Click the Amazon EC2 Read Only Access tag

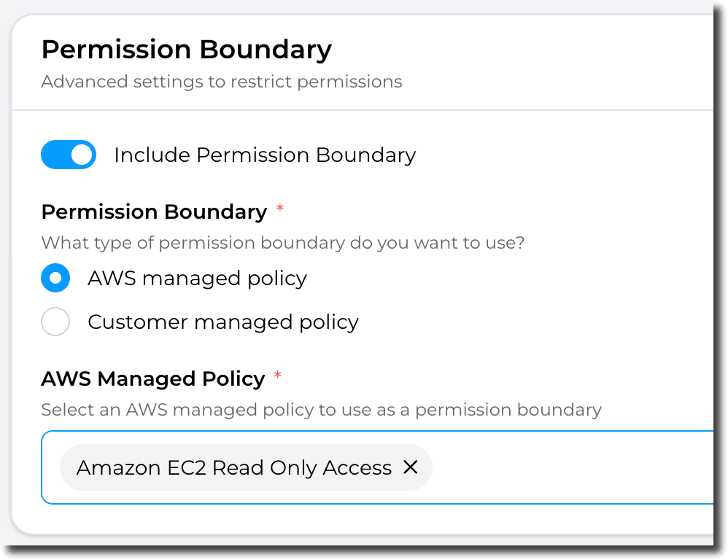(233, 467)
